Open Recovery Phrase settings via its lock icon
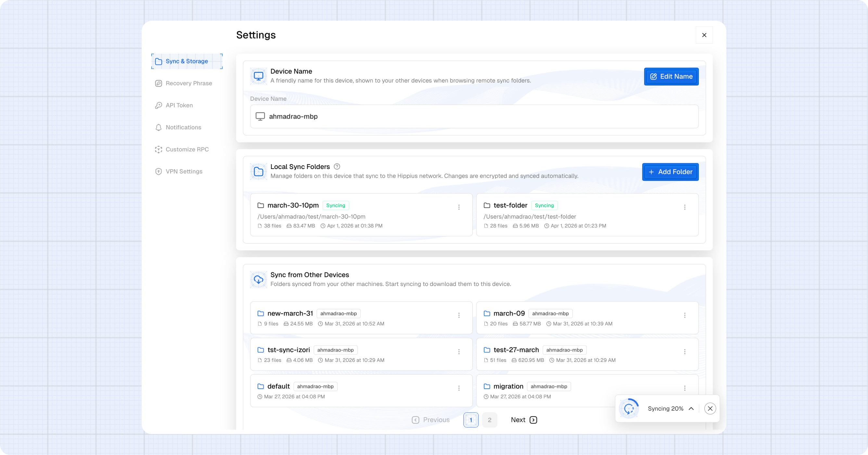 pyautogui.click(x=159, y=83)
